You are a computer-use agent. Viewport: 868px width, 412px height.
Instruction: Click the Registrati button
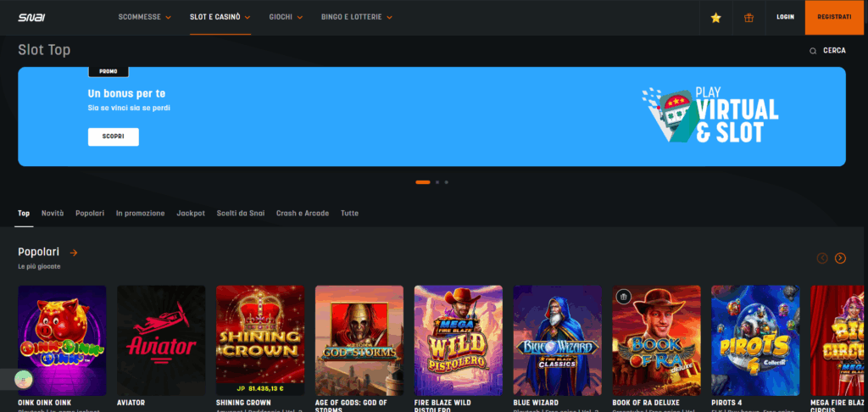835,17
